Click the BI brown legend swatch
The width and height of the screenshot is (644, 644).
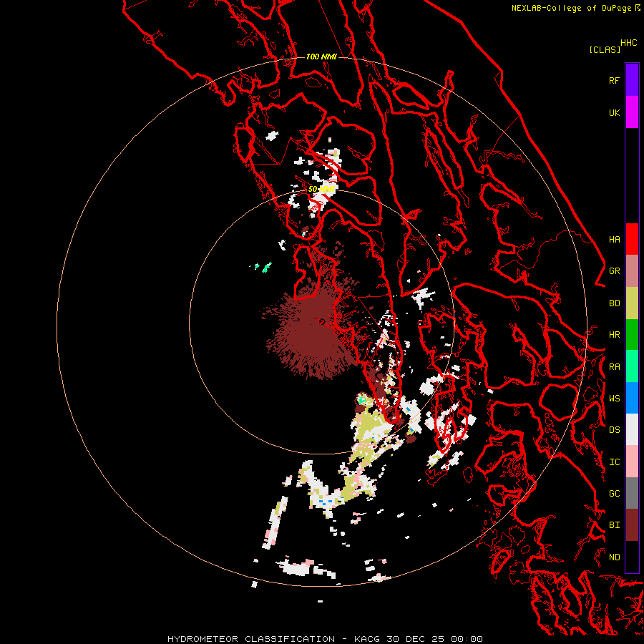[x=632, y=525]
